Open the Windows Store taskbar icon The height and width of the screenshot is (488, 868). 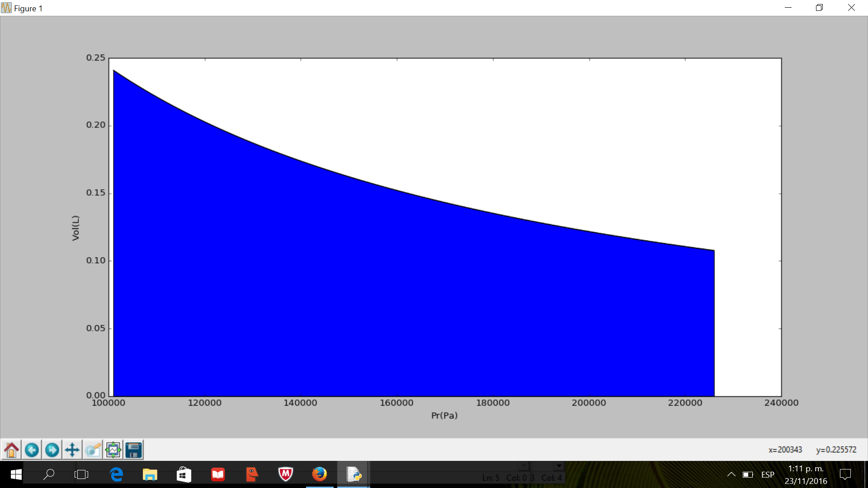pyautogui.click(x=184, y=474)
